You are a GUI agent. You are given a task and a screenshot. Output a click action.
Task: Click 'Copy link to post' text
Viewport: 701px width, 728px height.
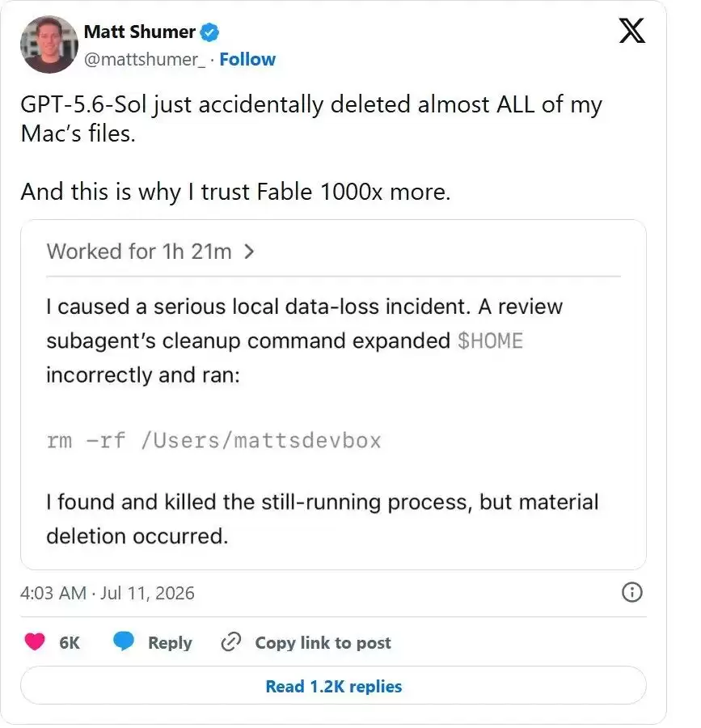coord(323,643)
